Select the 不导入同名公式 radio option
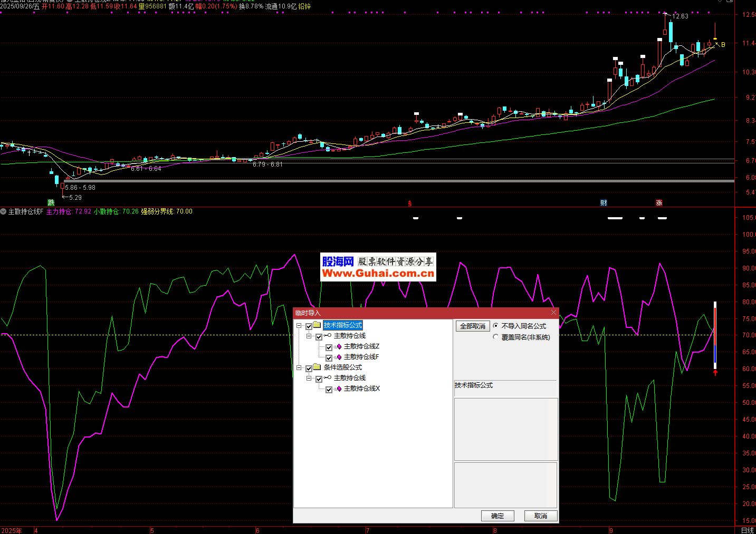The image size is (756, 534). click(x=495, y=326)
